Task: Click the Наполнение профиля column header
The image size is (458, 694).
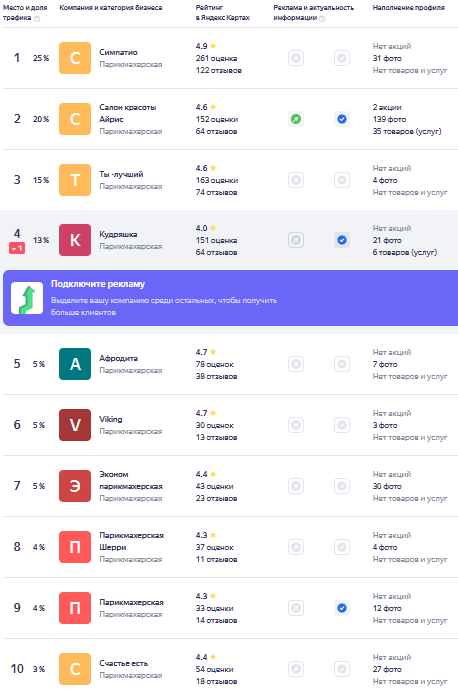Action: [x=408, y=8]
